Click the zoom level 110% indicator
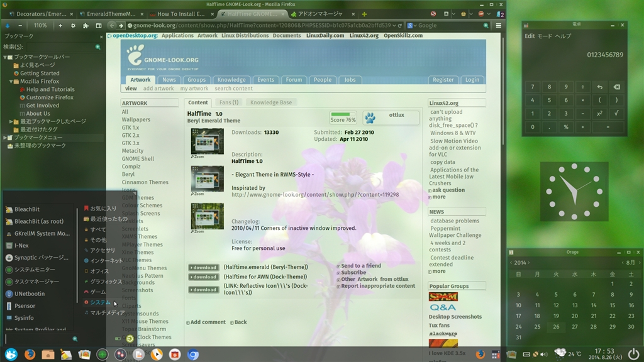This screenshot has height=362, width=644. click(x=40, y=25)
